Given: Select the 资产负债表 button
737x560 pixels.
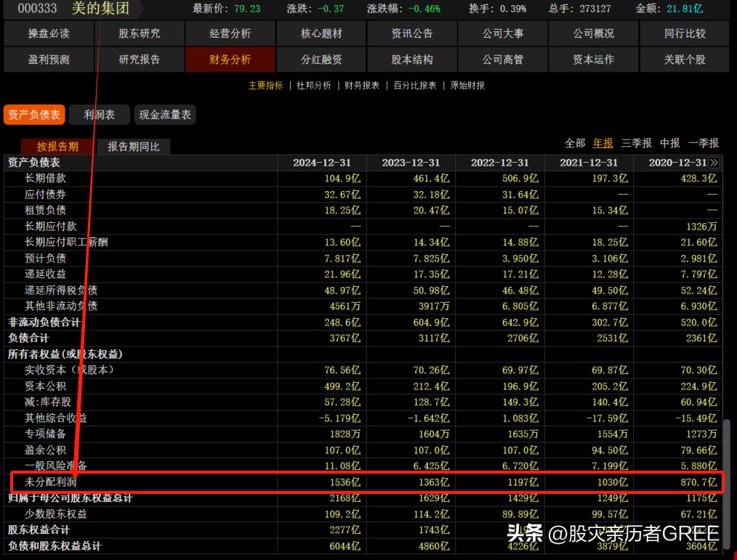Looking at the screenshot, I should tap(34, 115).
